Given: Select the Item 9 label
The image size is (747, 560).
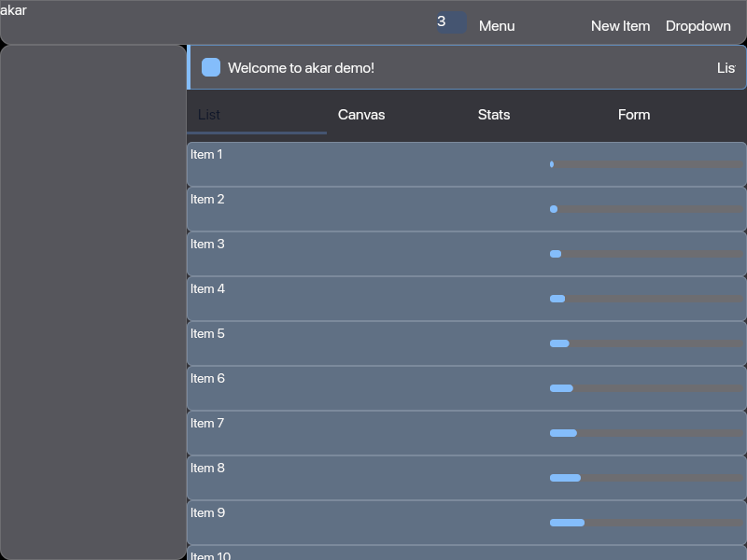Looking at the screenshot, I should click(207, 512).
